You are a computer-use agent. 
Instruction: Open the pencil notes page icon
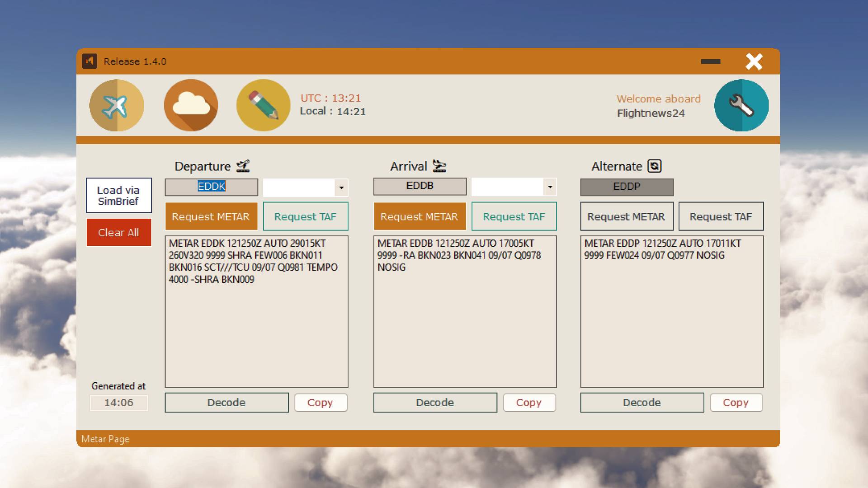pos(263,106)
